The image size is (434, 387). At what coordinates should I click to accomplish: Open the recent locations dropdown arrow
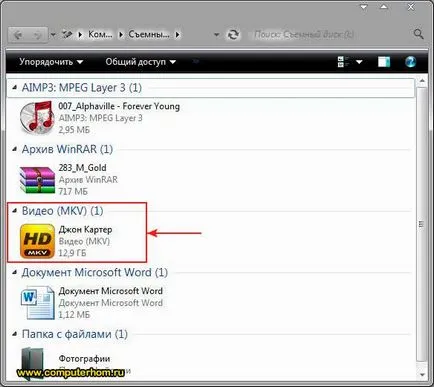(53, 34)
